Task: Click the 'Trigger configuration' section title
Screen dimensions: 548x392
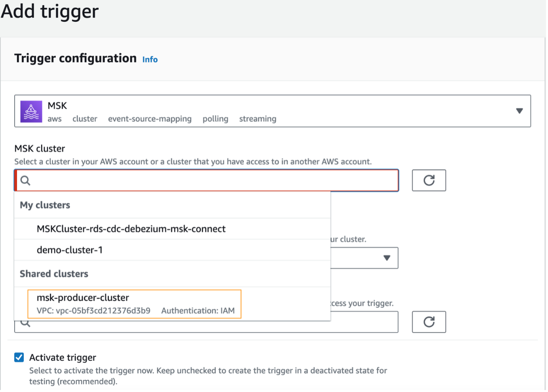Action: [x=76, y=59]
